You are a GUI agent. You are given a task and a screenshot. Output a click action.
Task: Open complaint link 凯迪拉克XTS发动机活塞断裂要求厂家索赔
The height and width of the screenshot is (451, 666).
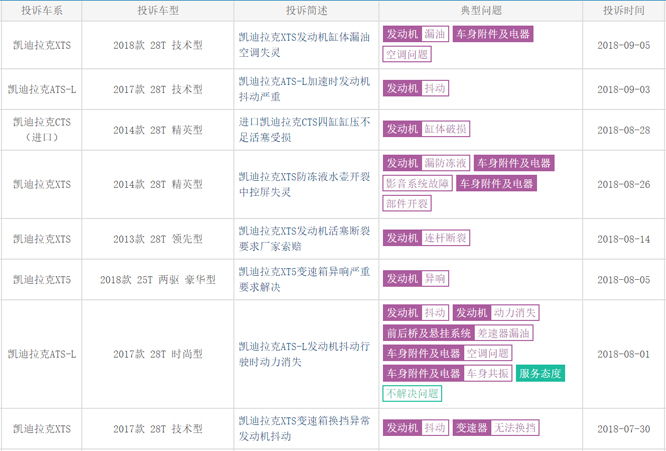304,239
